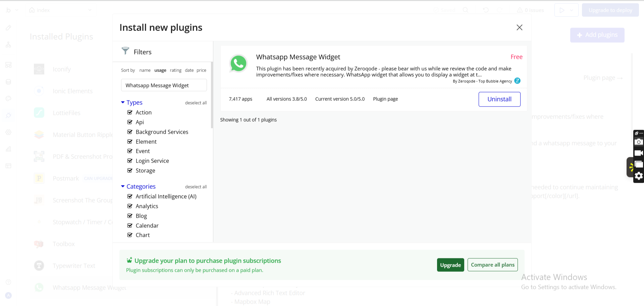Open Compare all plans
The image size is (644, 306).
[492, 265]
